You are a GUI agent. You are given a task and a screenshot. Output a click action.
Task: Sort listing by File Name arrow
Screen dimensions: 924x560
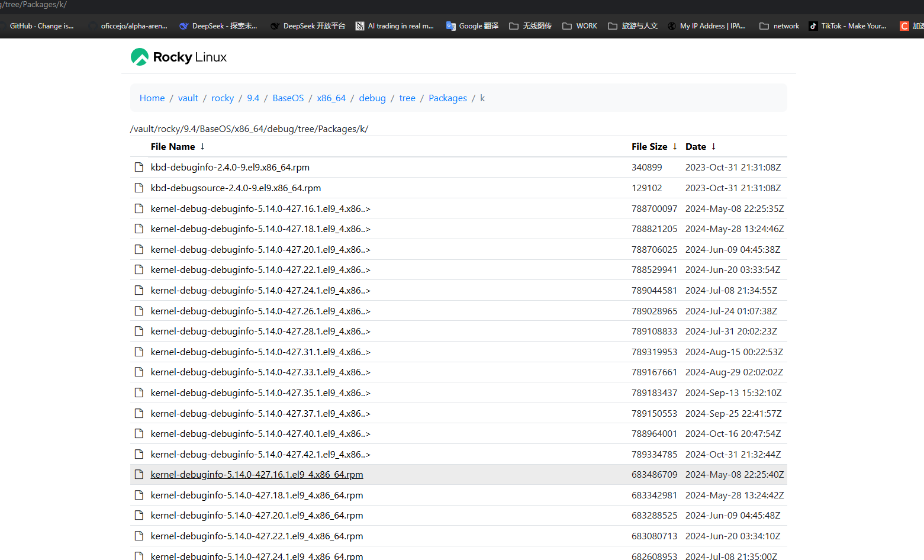pos(202,147)
